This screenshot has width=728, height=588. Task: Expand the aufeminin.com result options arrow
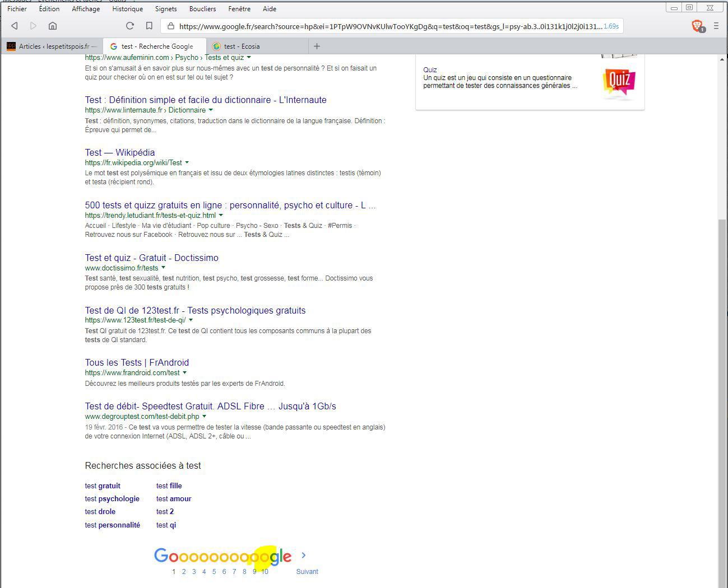[249, 57]
